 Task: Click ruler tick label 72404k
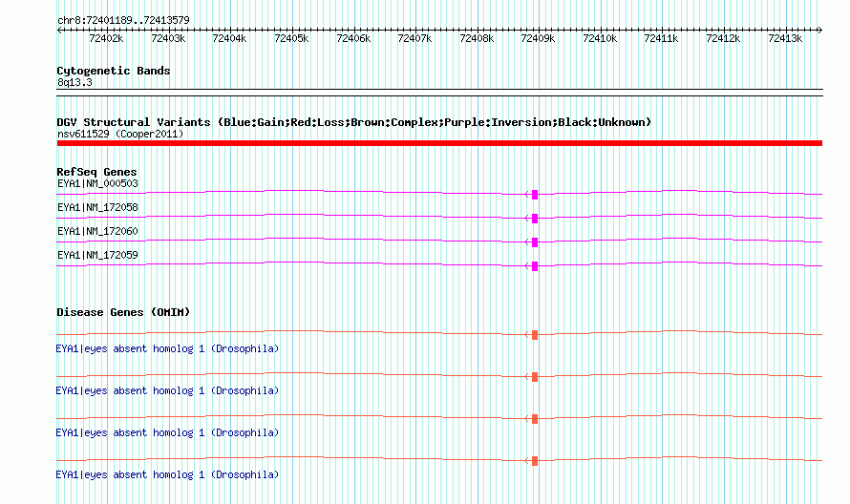pos(229,38)
